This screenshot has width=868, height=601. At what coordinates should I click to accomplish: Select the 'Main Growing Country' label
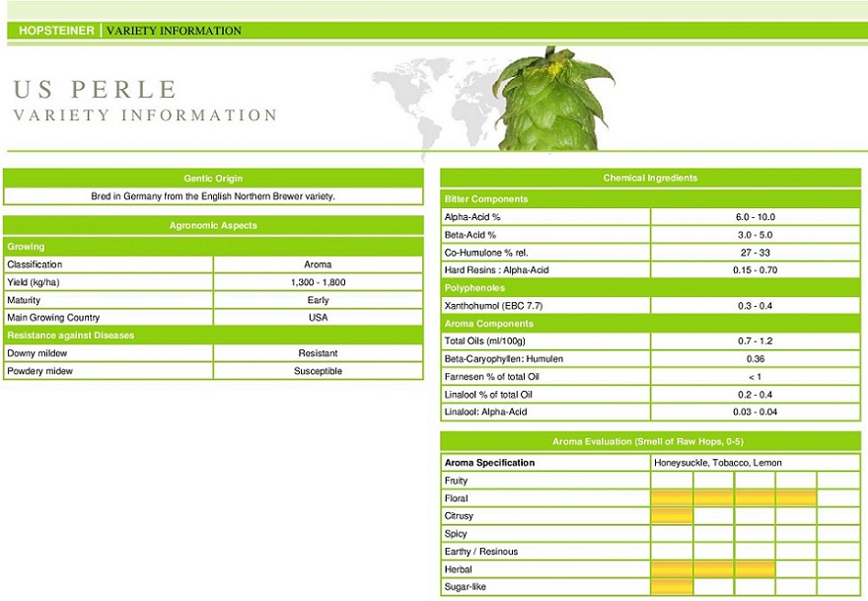click(53, 318)
